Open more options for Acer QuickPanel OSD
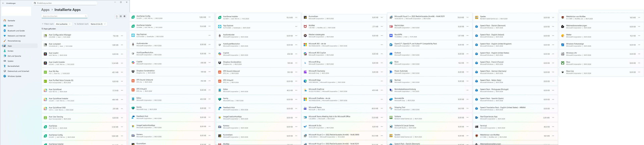Screen dimensions: 644x145 coord(122,109)
